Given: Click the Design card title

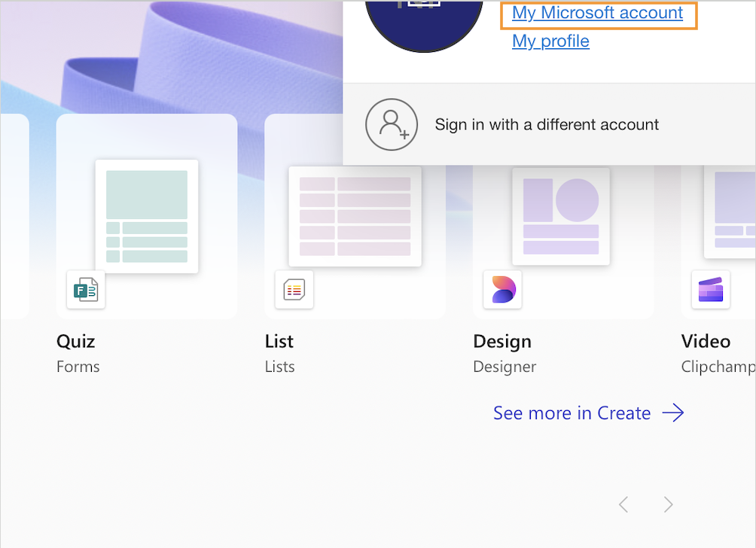Looking at the screenshot, I should click(502, 342).
